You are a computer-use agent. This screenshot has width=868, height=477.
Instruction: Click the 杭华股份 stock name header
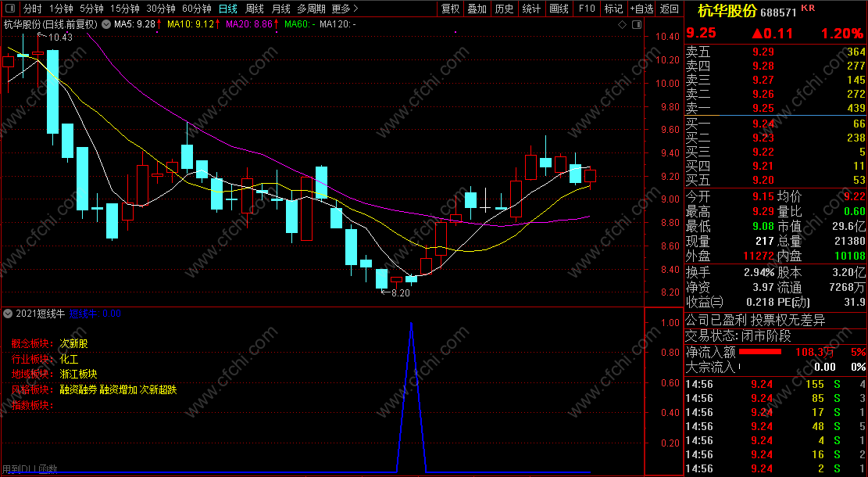pyautogui.click(x=727, y=11)
